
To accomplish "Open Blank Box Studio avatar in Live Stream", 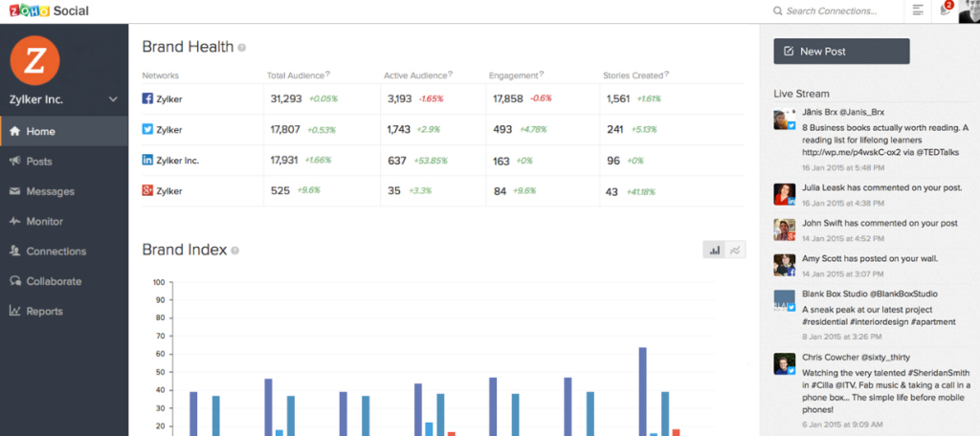I will pos(785,300).
